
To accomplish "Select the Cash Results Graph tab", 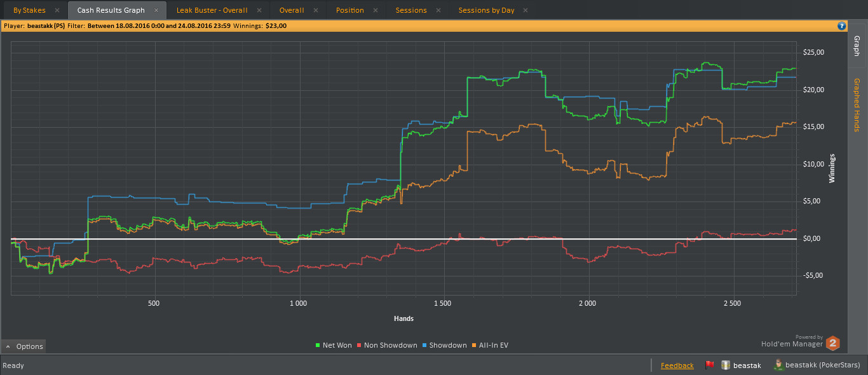I will pos(111,10).
